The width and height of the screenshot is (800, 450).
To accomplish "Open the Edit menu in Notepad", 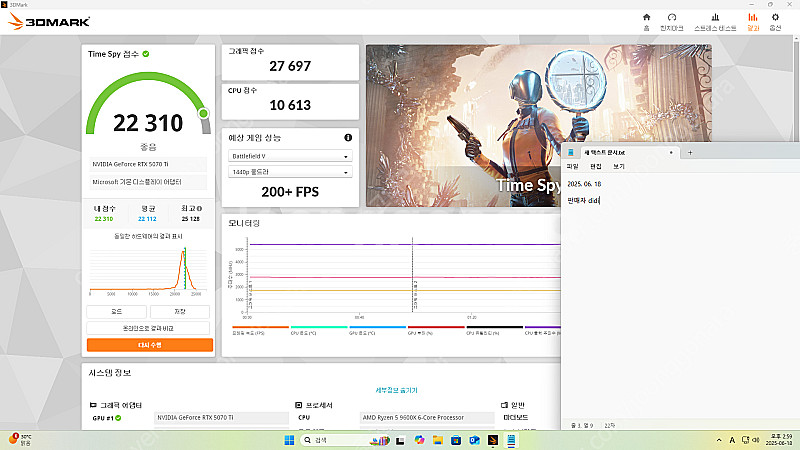I will (595, 166).
